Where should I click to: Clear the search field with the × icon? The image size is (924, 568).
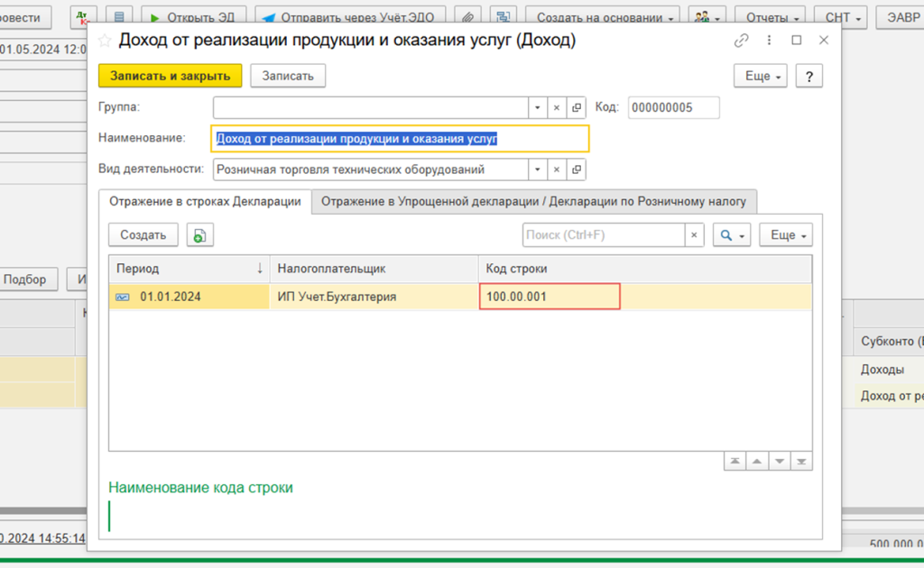pyautogui.click(x=694, y=234)
